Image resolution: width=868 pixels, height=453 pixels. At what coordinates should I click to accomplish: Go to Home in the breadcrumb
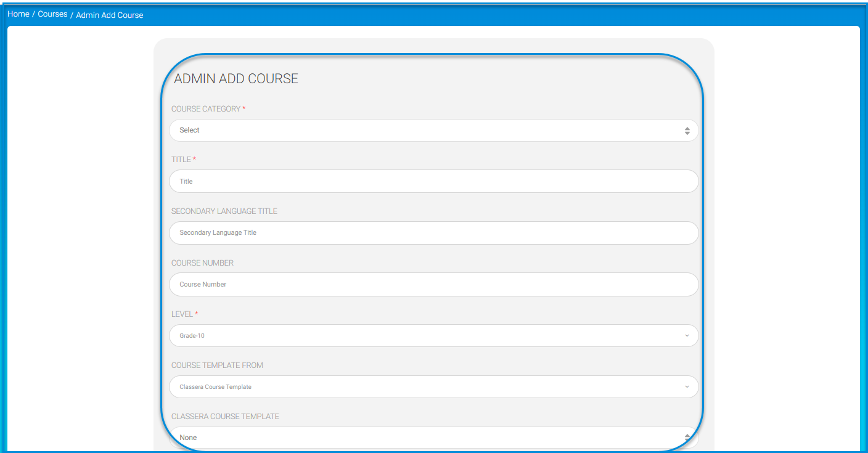pos(18,14)
